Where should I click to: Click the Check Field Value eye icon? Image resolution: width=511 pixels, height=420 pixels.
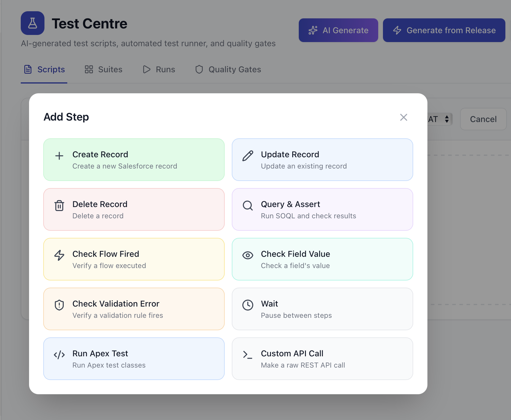pyautogui.click(x=248, y=255)
